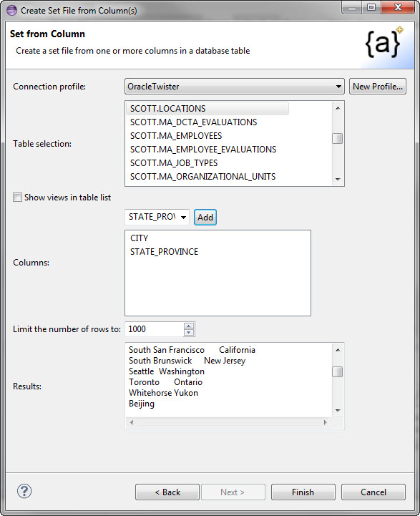
Task: Click the Add column button
Action: click(205, 217)
